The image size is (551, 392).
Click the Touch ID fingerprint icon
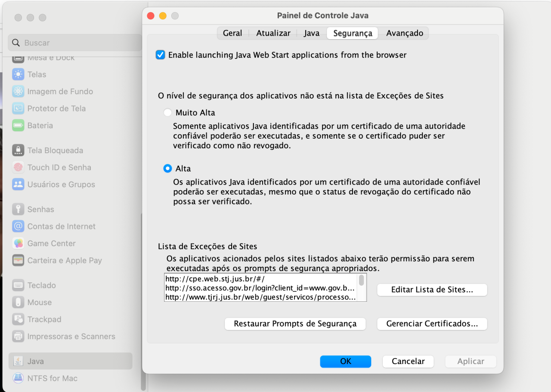coord(18,167)
